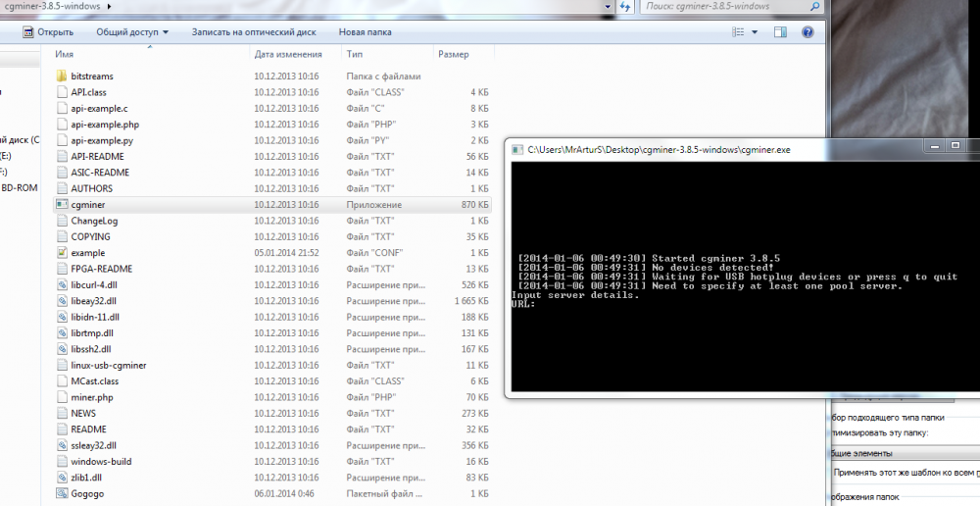Click the cgminer console window title icon
This screenshot has height=506, width=980.
tap(517, 149)
